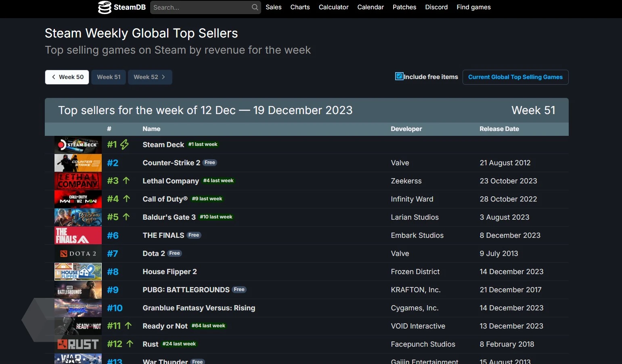Open the Patches page

404,7
